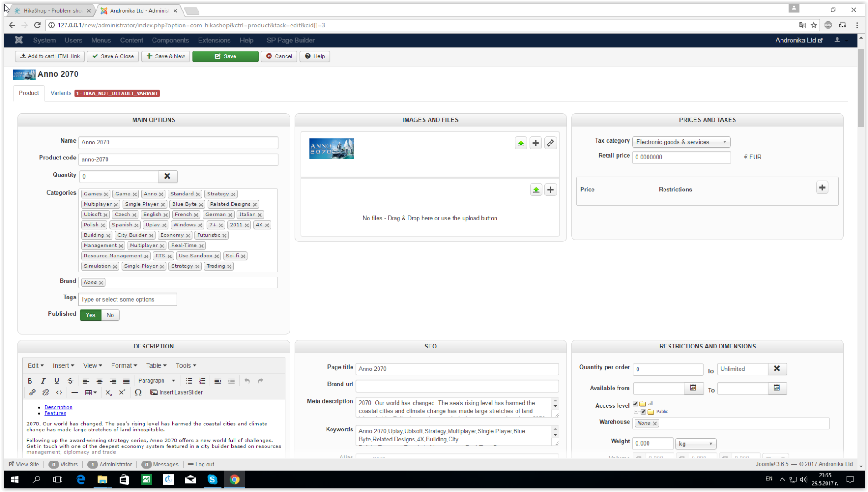This screenshot has height=492, width=868.
Task: Upload a product file
Action: (536, 190)
